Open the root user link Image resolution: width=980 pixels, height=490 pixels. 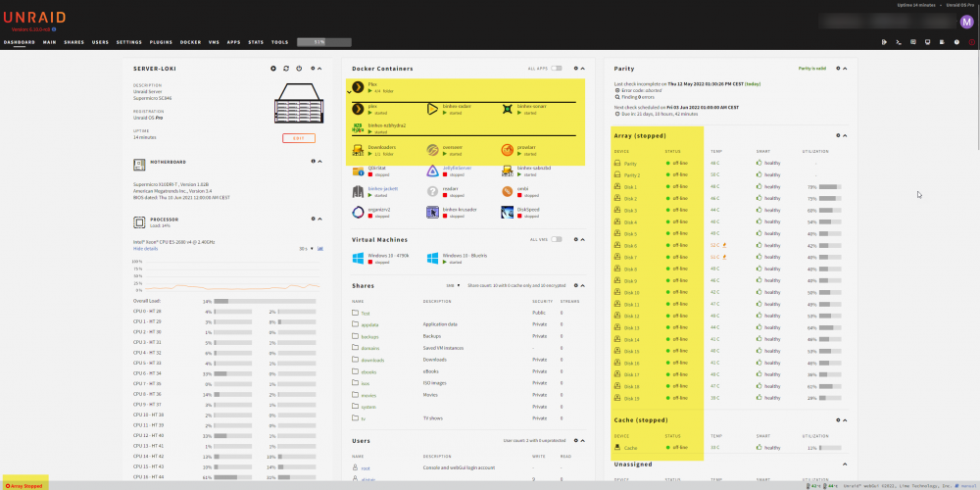[366, 468]
